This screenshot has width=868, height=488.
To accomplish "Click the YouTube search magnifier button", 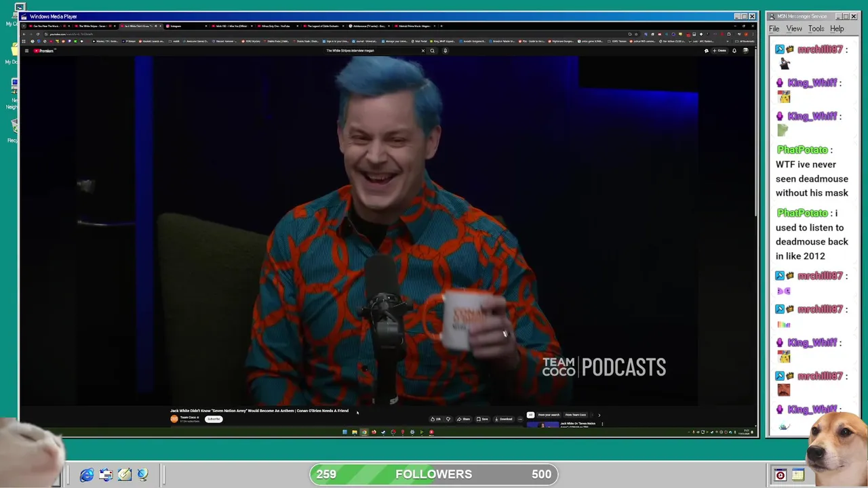I will [x=432, y=51].
